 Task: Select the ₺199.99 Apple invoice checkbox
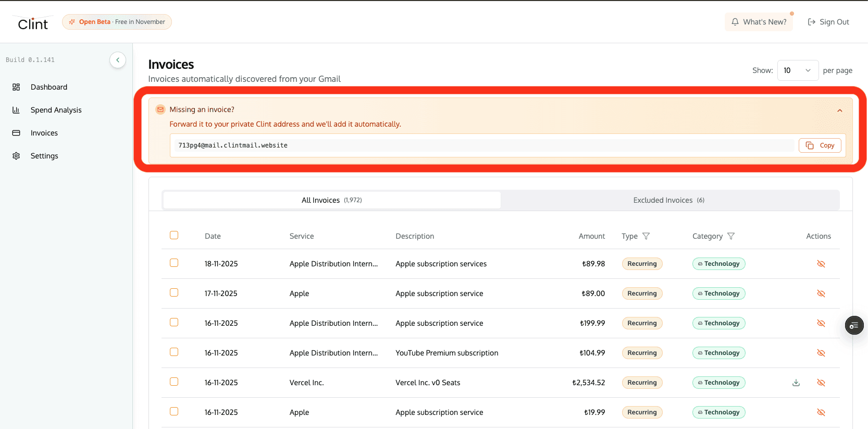[x=174, y=322]
